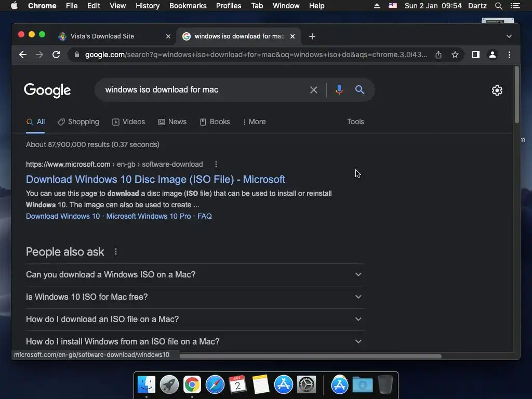Reload the current page
The width and height of the screenshot is (532, 399).
(56, 55)
